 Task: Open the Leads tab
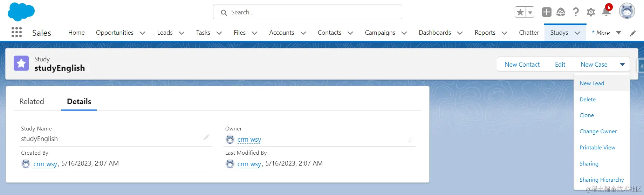165,33
